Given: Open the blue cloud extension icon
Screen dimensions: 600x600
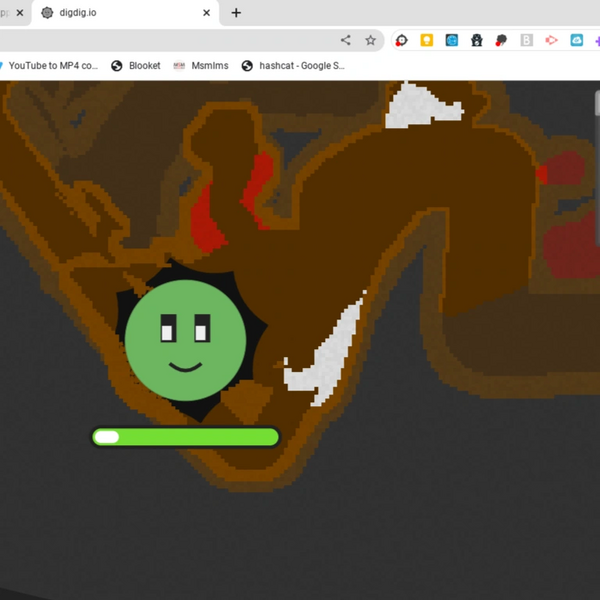Looking at the screenshot, I should [577, 41].
